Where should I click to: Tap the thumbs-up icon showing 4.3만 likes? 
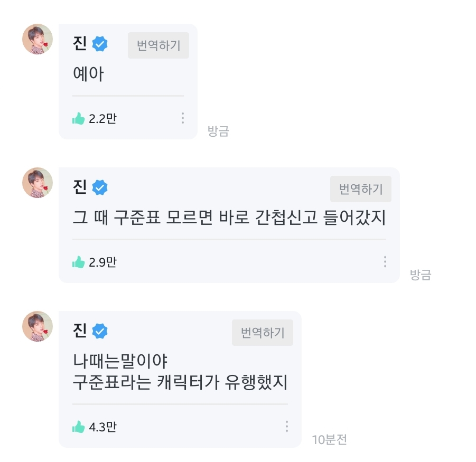click(x=79, y=427)
